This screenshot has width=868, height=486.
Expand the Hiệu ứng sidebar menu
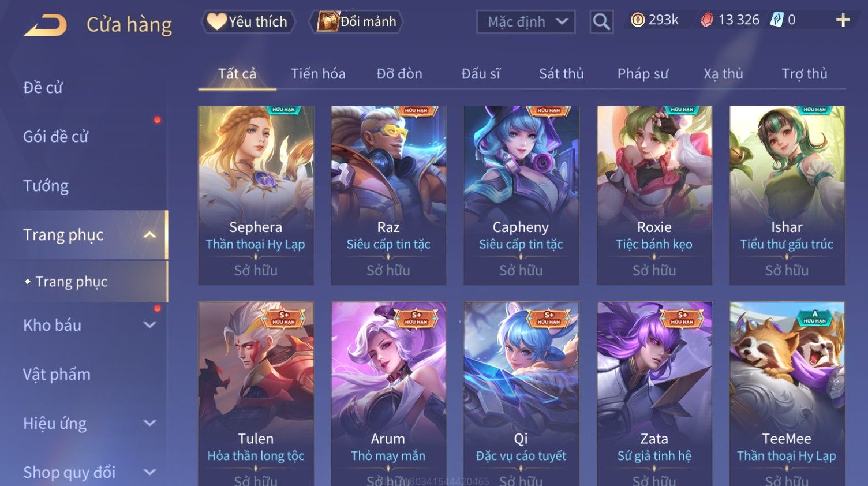149,423
